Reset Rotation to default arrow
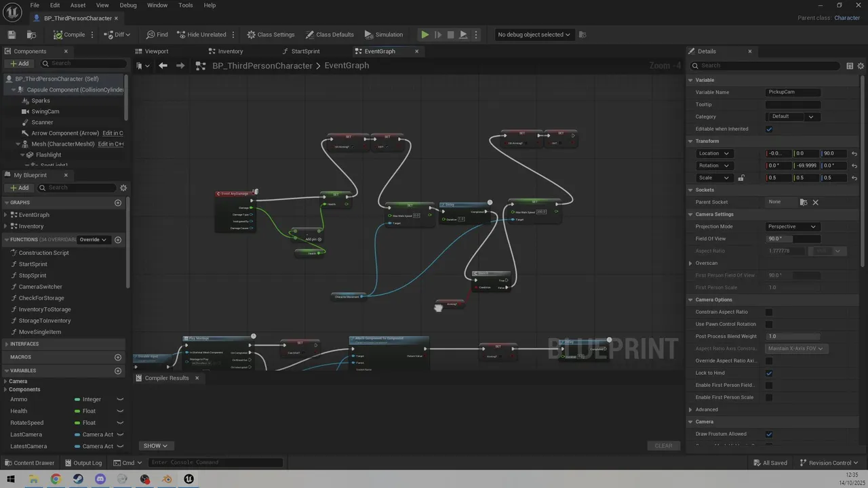Screen dimensions: 868x488 [x=854, y=165]
